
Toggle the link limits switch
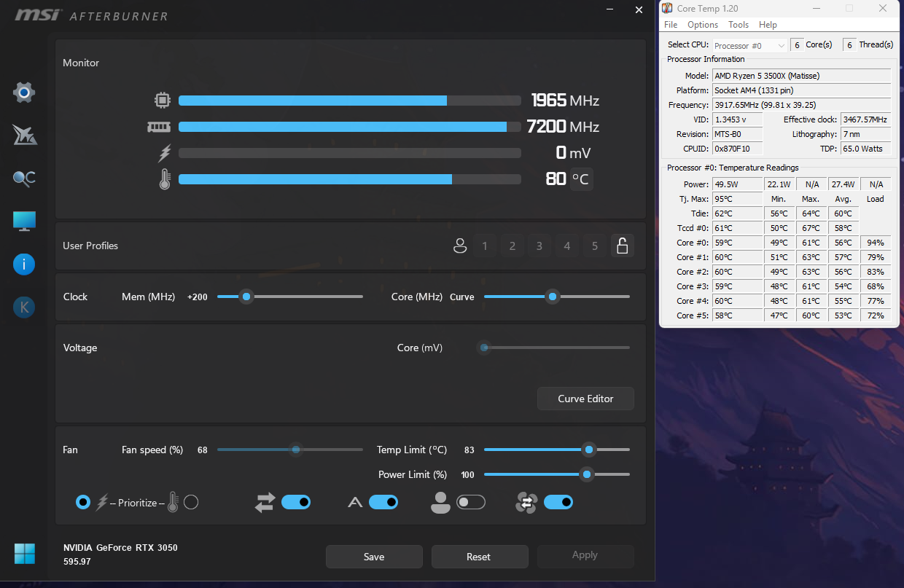point(296,502)
